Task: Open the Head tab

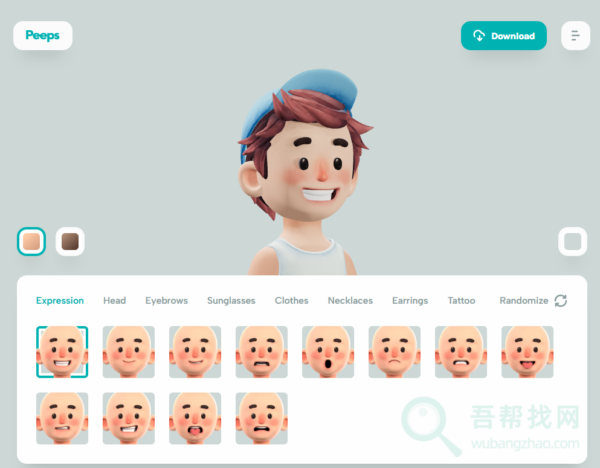Action: [115, 300]
